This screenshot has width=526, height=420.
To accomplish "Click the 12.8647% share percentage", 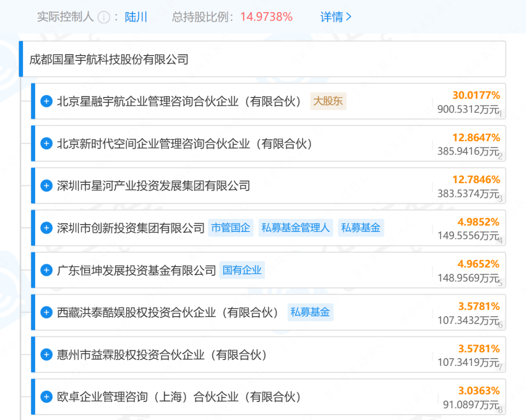I will (x=476, y=138).
